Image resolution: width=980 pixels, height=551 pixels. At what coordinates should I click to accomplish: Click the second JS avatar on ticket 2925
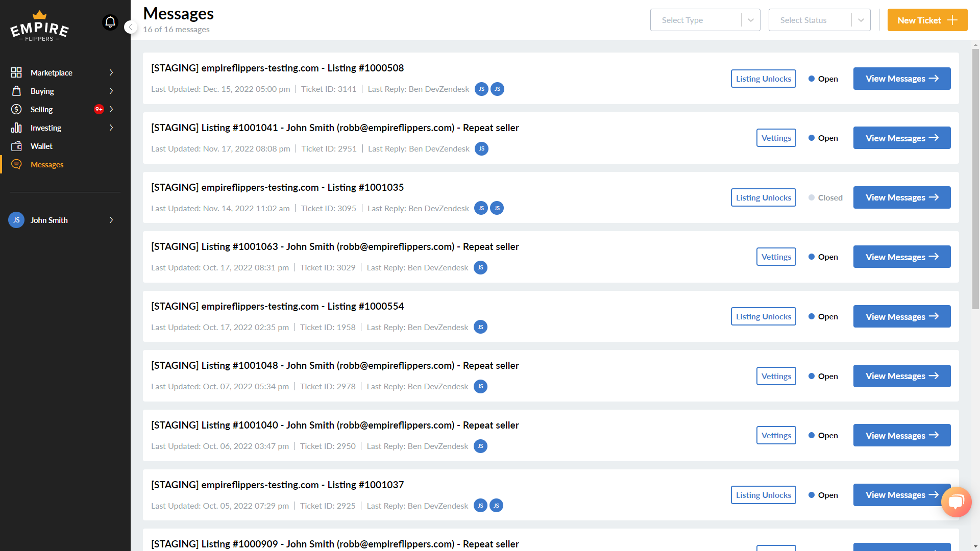496,506
